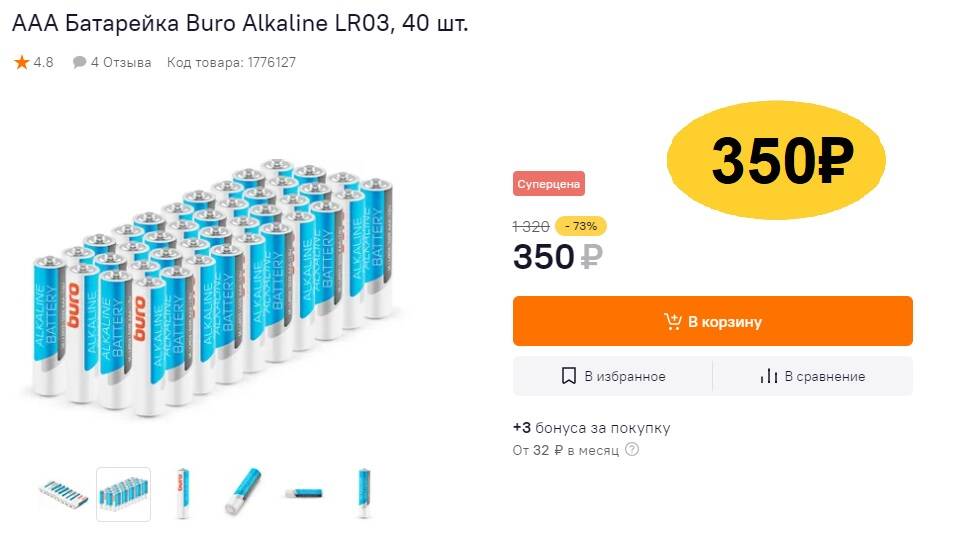Click the speech bubble reviews icon

click(x=80, y=63)
